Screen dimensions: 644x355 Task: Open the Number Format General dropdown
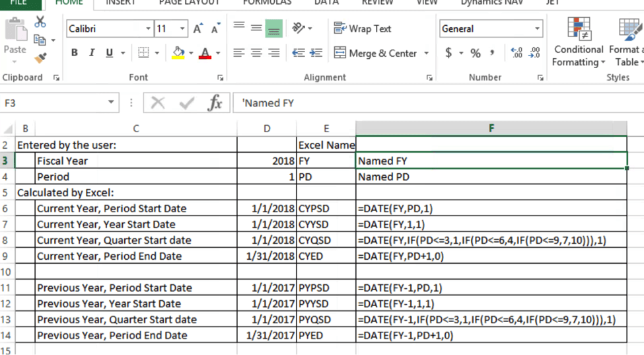(537, 29)
